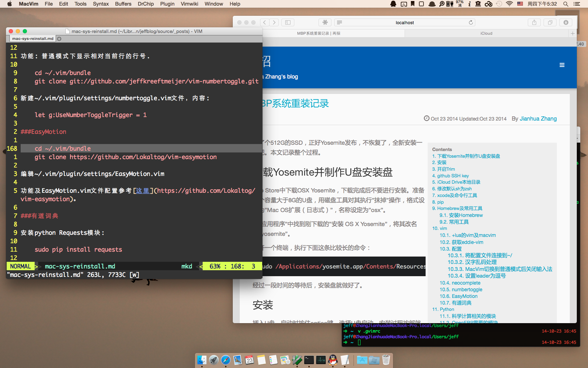Jump to 10.4. neocomplete section
The image size is (588, 368).
pyautogui.click(x=460, y=283)
